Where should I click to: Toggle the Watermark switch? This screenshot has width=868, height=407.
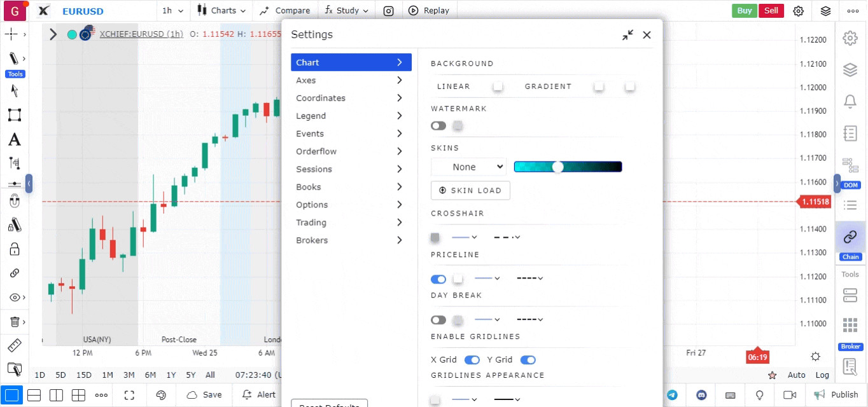pyautogui.click(x=438, y=126)
